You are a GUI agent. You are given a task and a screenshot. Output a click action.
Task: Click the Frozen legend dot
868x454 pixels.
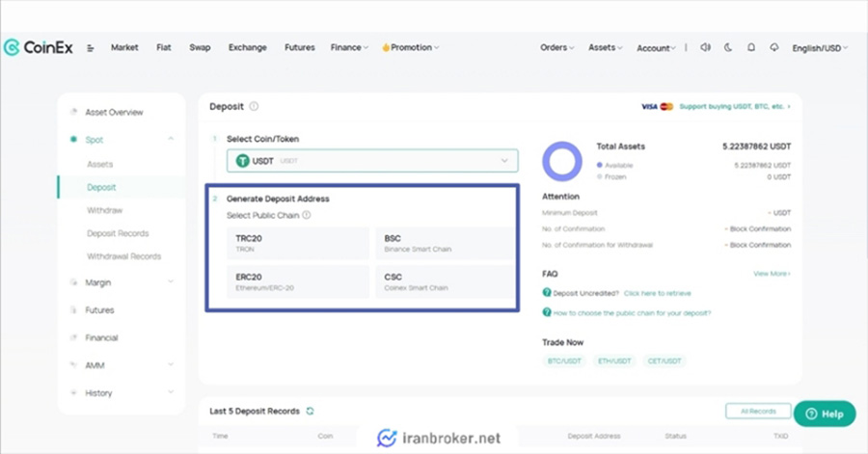click(x=600, y=176)
